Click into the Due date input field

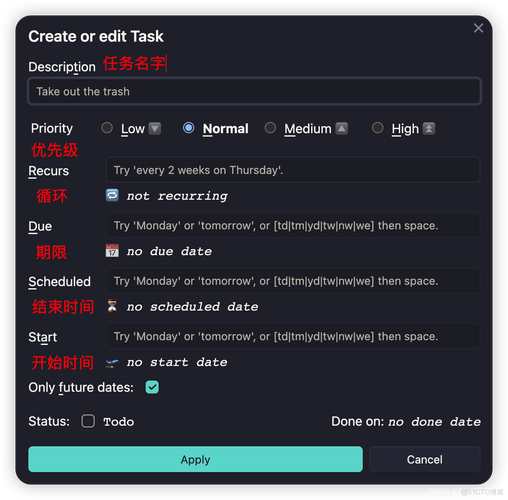[x=293, y=225]
